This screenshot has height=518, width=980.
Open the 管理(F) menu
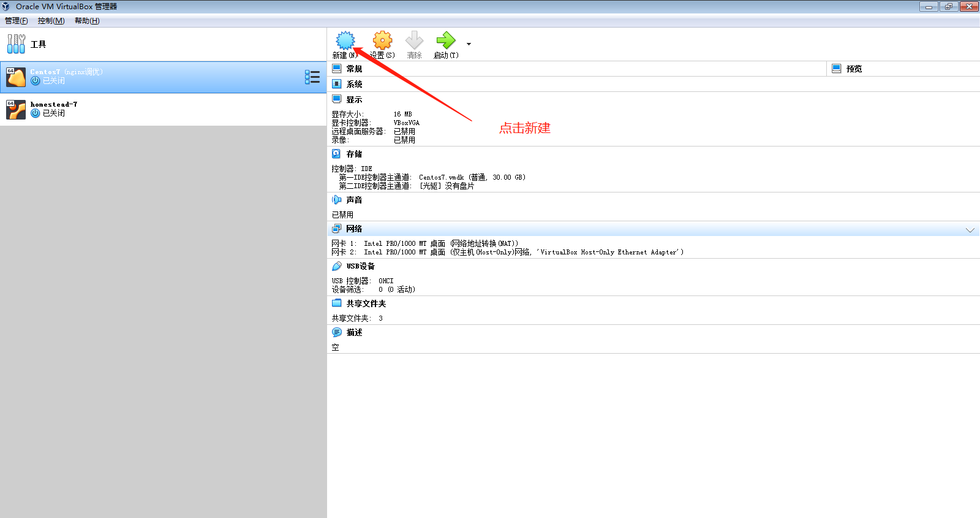(17, 21)
